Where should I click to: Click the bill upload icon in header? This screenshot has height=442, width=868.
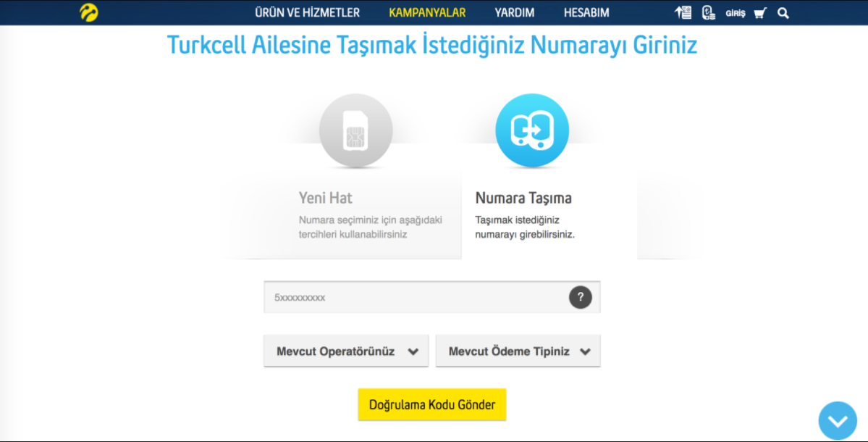pyautogui.click(x=683, y=13)
